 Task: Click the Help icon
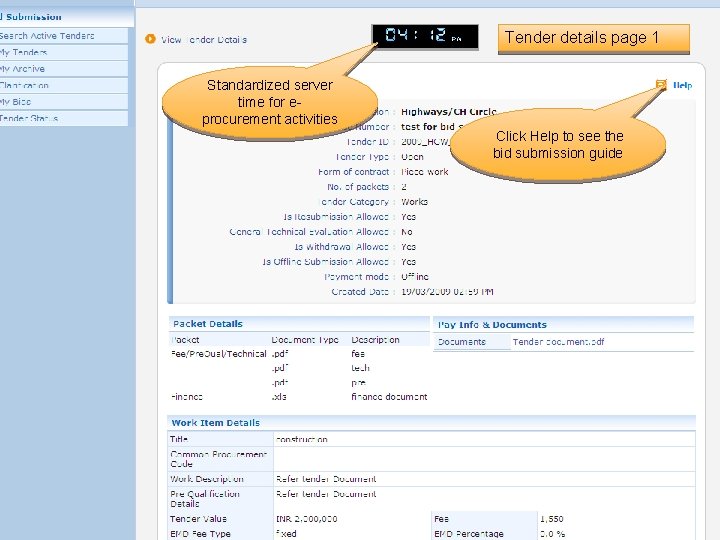[661, 84]
